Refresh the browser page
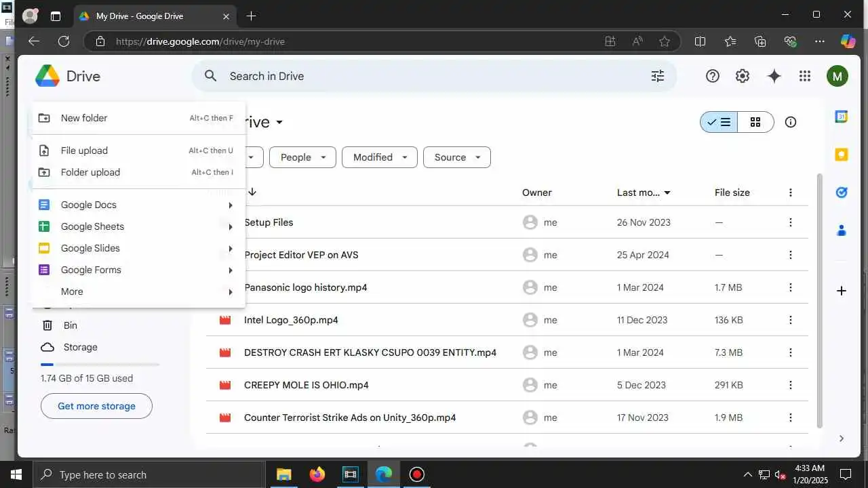Image resolution: width=868 pixels, height=488 pixels. coord(64,41)
